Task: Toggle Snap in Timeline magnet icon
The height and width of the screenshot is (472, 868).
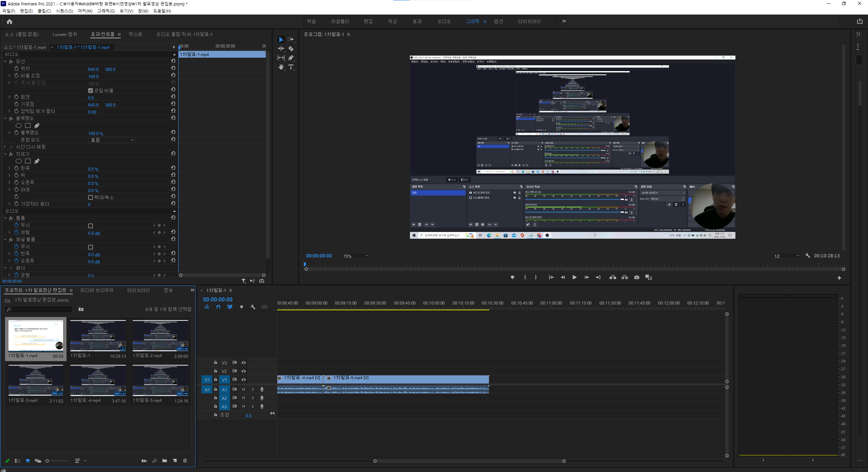Action: click(x=218, y=307)
